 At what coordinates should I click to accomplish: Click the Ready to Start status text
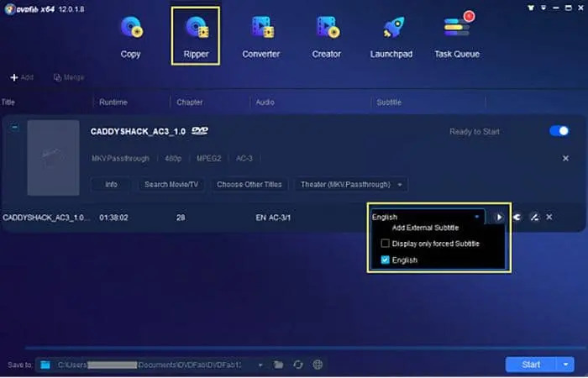[x=475, y=132]
